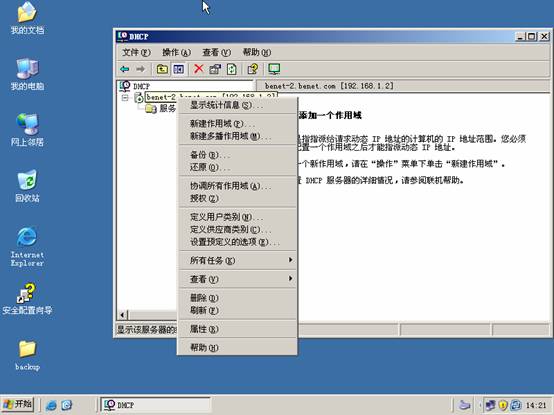
Task: Toggle the Show/Hide Console Tree icon
Action: click(179, 69)
